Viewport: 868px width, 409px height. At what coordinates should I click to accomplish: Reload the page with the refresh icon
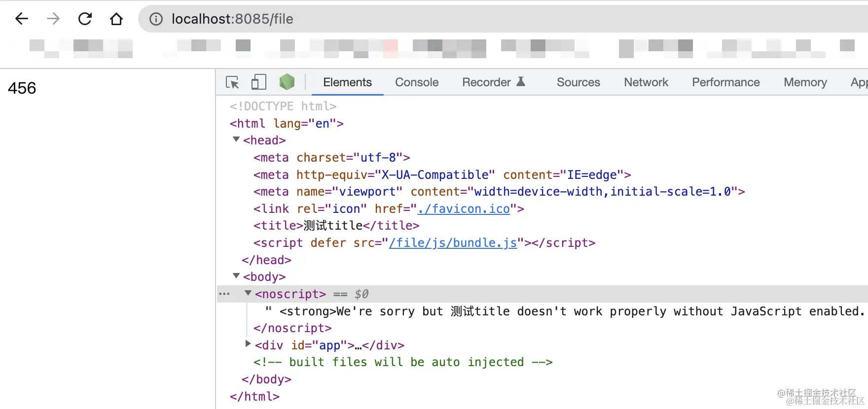pos(85,19)
